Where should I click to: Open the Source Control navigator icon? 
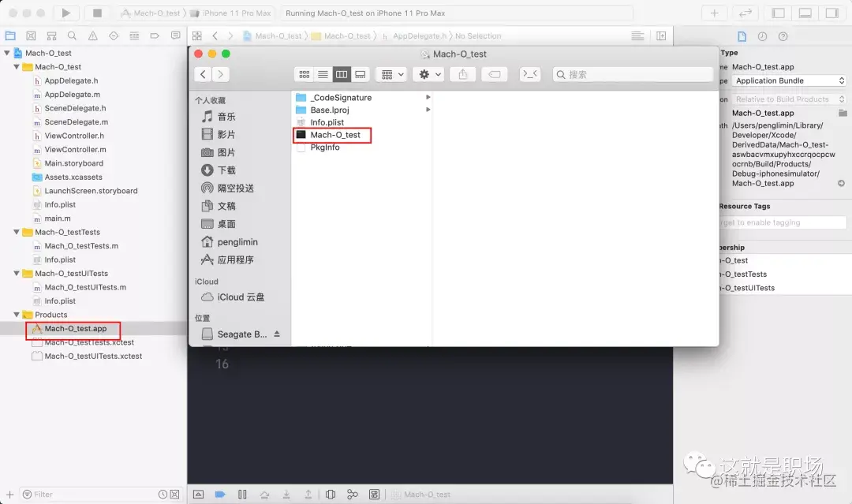tap(31, 35)
